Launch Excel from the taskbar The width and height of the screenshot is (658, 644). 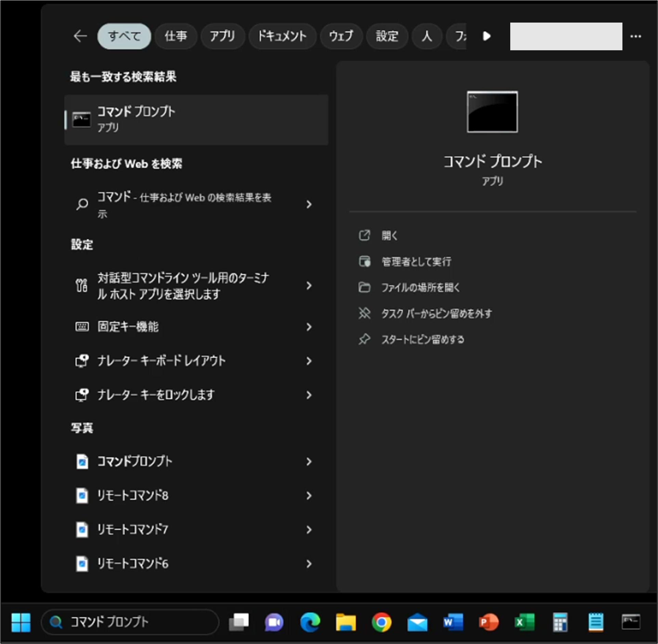pyautogui.click(x=525, y=622)
